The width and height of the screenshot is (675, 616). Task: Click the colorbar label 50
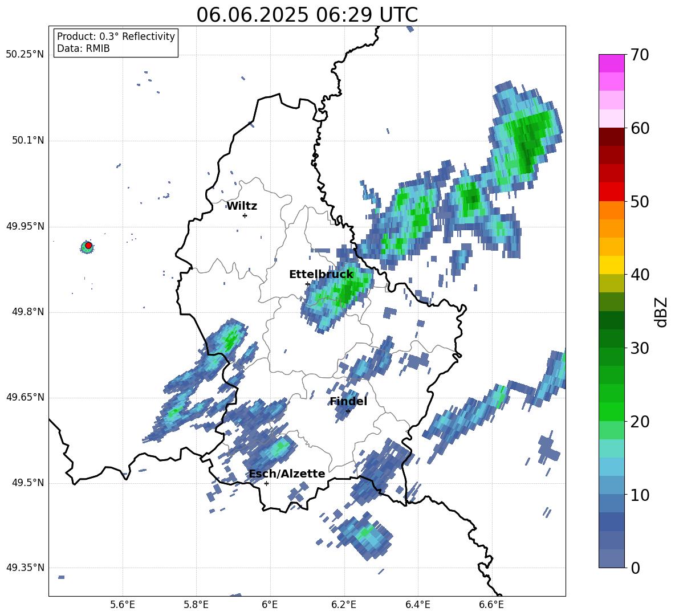tap(640, 201)
